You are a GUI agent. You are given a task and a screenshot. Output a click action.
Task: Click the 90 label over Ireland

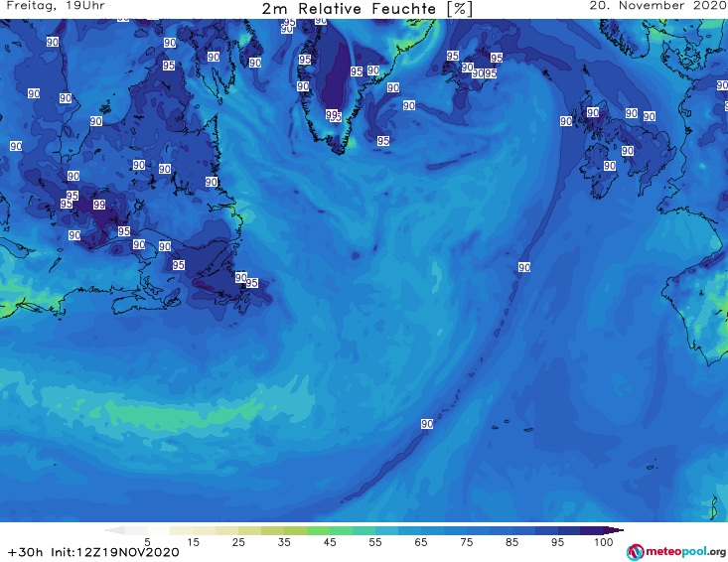pyautogui.click(x=610, y=166)
